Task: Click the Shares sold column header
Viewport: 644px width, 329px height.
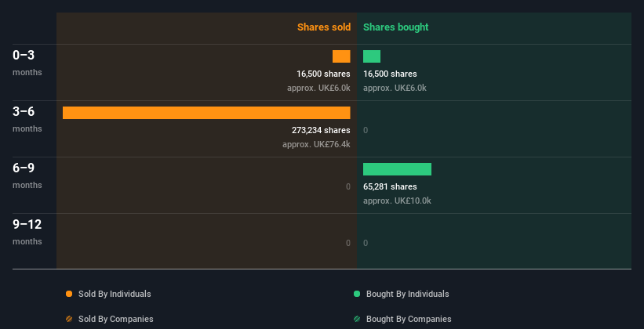Action: tap(324, 27)
